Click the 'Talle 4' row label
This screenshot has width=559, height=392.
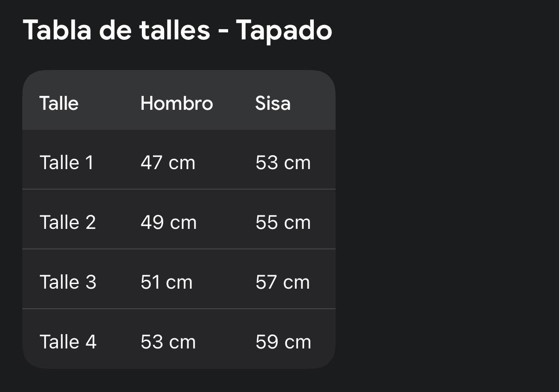click(68, 342)
